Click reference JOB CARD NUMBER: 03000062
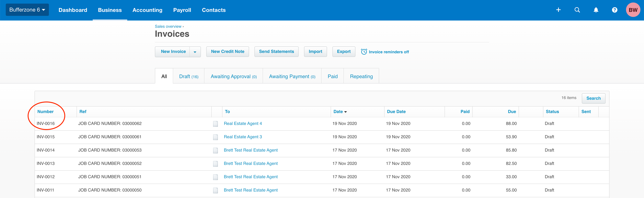644x198 pixels. 110,123
